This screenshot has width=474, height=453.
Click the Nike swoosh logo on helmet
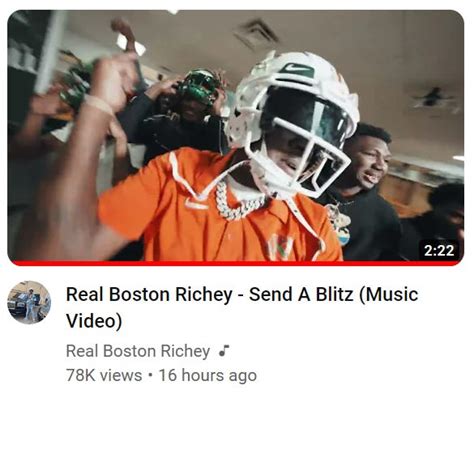(x=298, y=69)
